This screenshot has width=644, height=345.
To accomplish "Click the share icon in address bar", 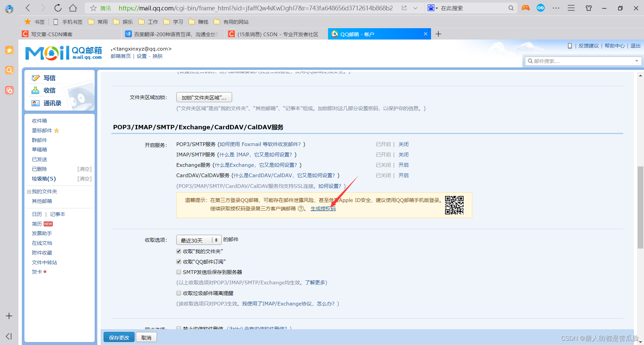I will (404, 8).
